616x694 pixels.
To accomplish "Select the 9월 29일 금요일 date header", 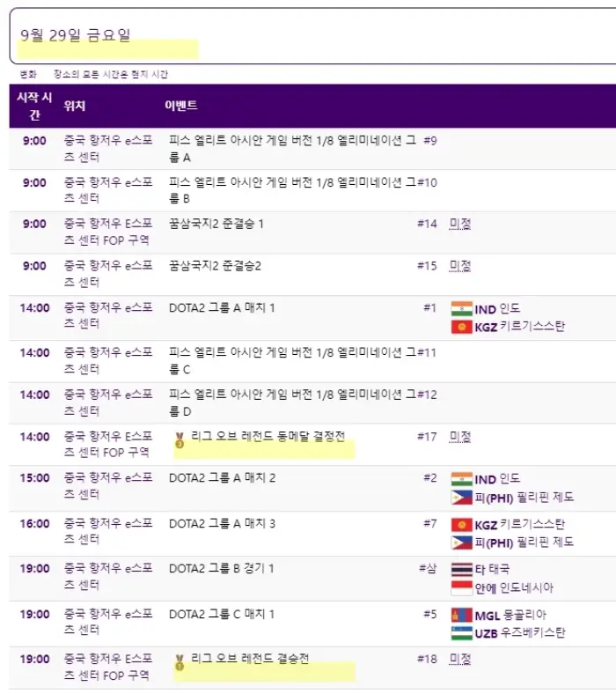I will pyautogui.click(x=75, y=35).
